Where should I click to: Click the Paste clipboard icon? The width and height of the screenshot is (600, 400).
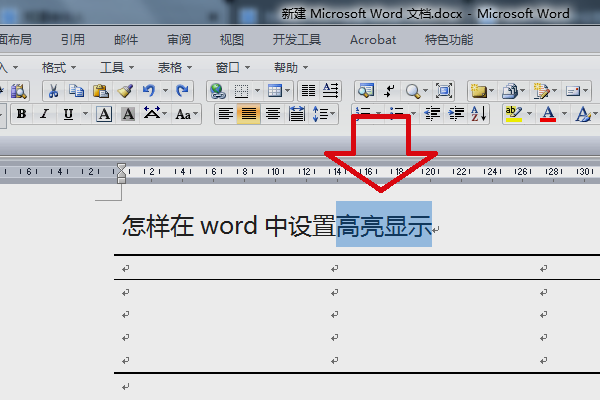(x=101, y=91)
